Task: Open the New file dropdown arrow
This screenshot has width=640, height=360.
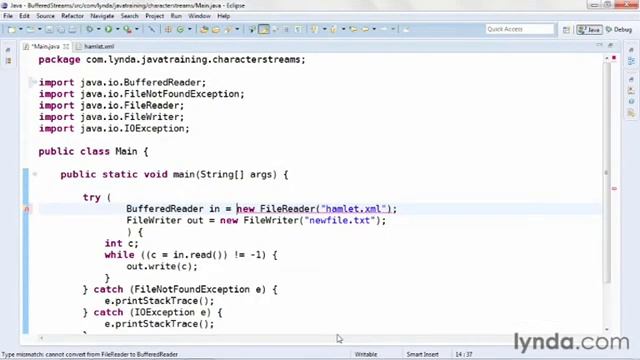Action: click(x=20, y=29)
